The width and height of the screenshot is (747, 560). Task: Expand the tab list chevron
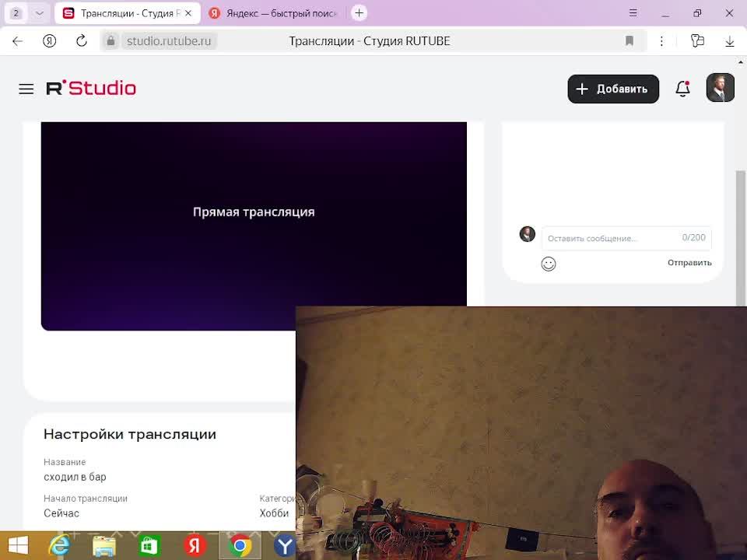[40, 13]
